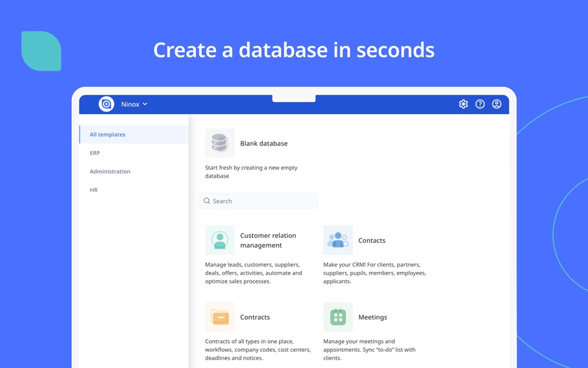Click the Contacts template icon
588x368 pixels.
(338, 240)
